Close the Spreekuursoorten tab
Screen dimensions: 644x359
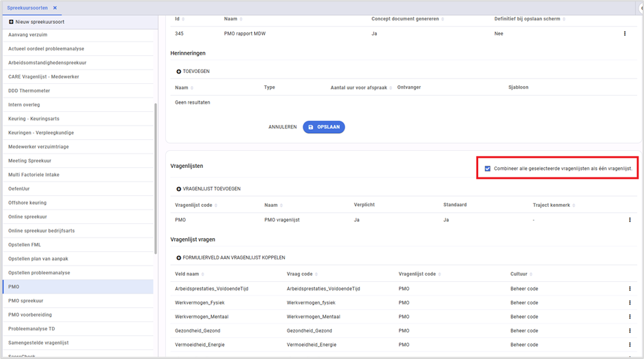tap(55, 8)
